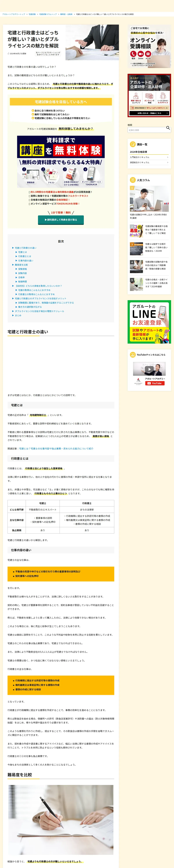Click the 宅建試験合格を目指している方へ header

(x=61, y=102)
